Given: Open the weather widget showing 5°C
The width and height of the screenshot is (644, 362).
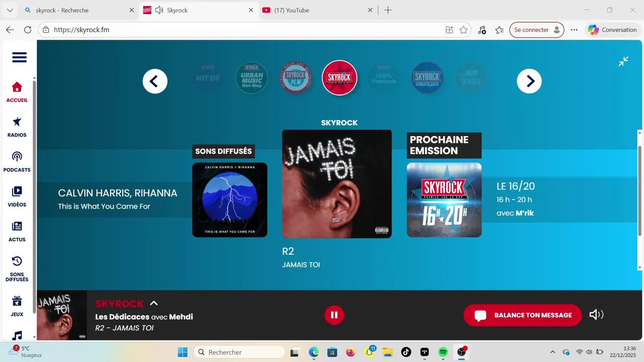Looking at the screenshot, I should (x=26, y=351).
